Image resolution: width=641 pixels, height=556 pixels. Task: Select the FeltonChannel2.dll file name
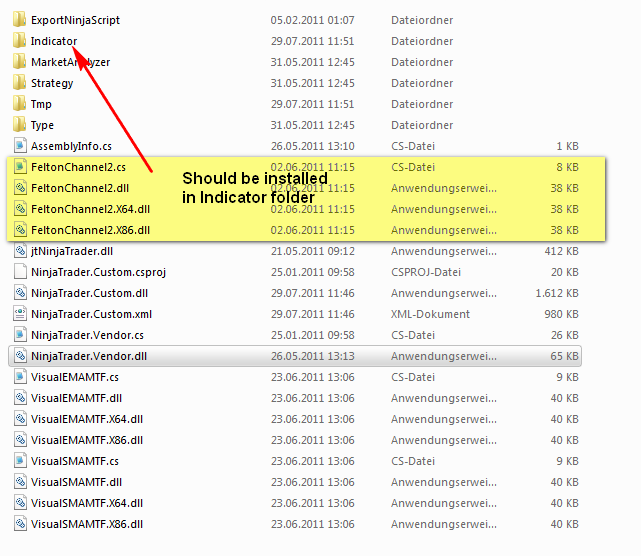point(80,188)
